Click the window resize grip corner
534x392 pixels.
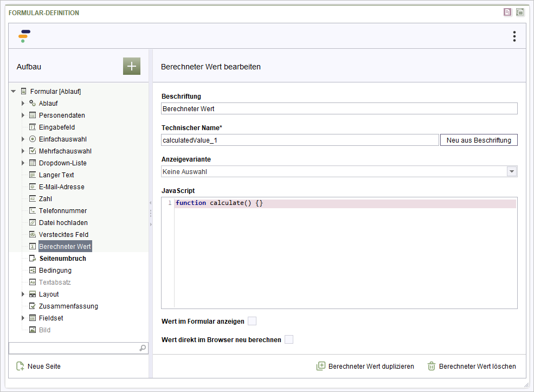(526, 385)
